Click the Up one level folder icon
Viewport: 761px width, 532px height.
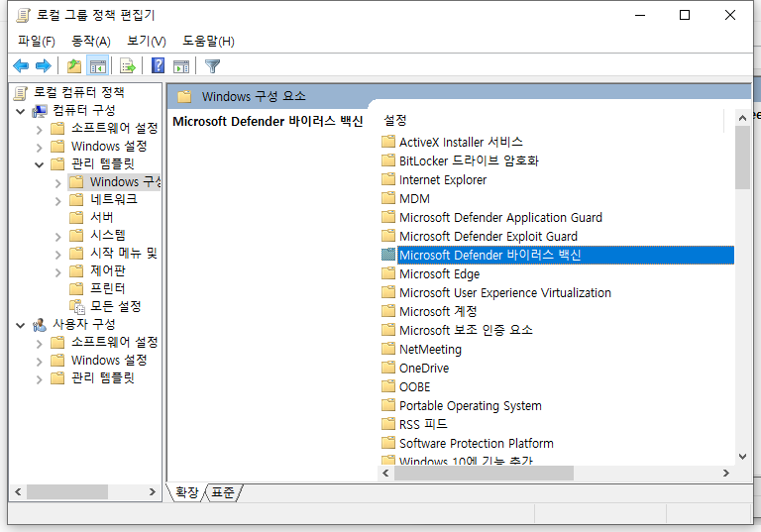74,65
